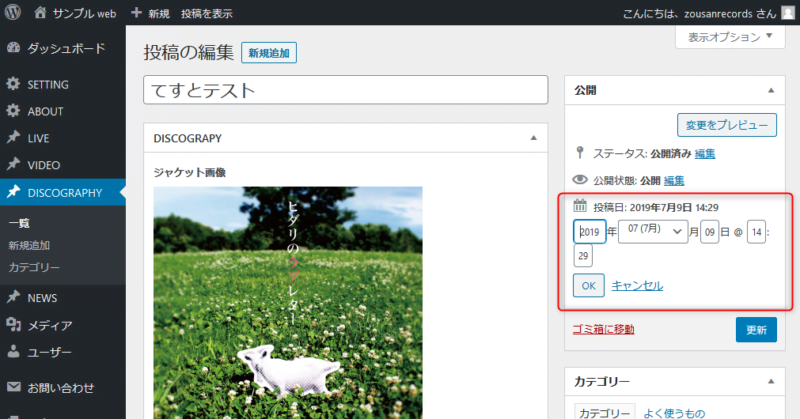Click the post title field てすとテスト
The width and height of the screenshot is (800, 419).
[x=346, y=89]
